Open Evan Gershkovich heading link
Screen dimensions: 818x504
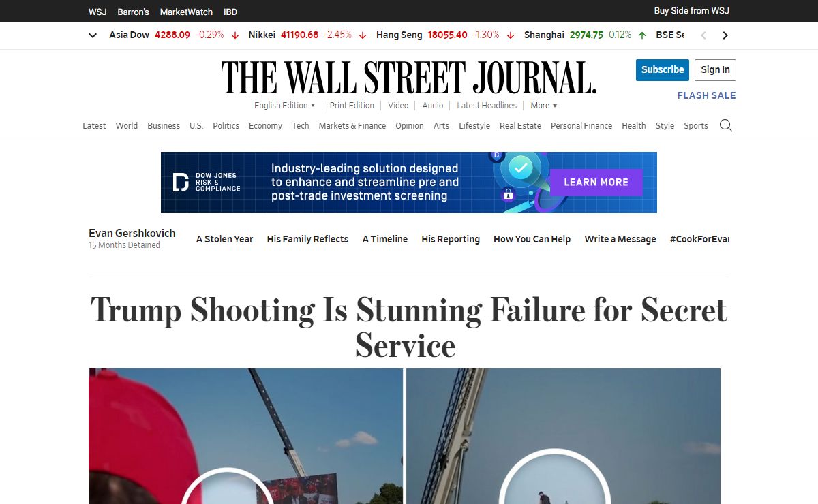[132, 233]
